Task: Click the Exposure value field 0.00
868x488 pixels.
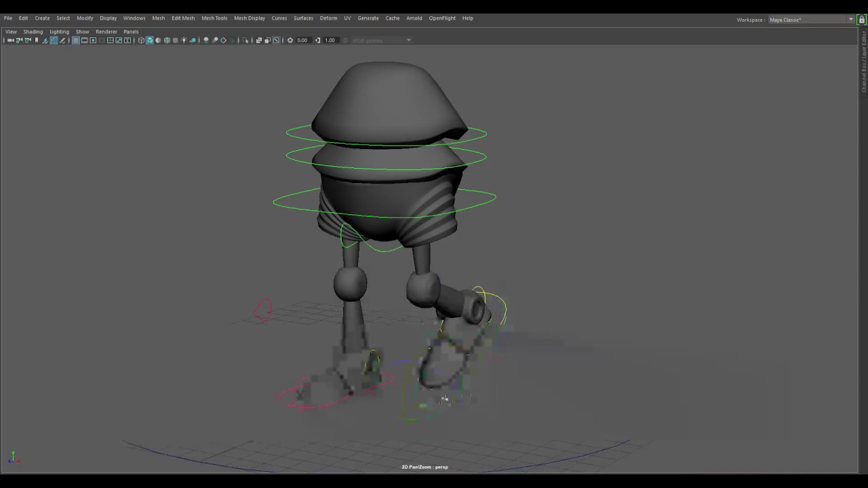Action: point(302,40)
